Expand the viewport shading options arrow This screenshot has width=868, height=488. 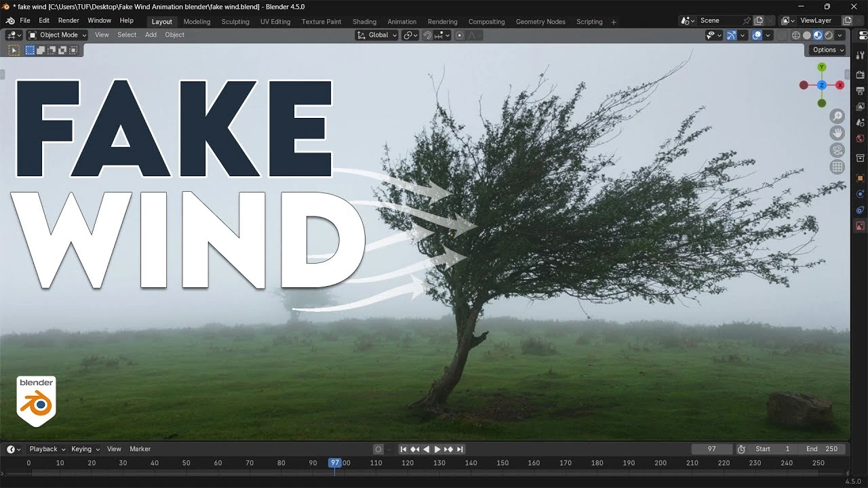(x=840, y=35)
